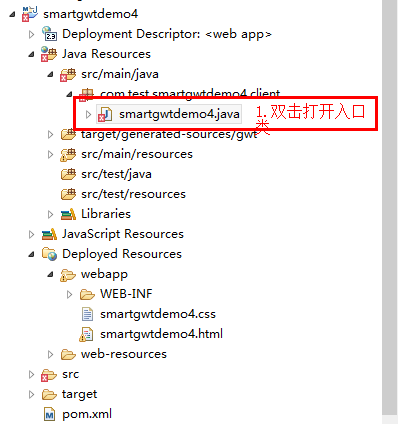The width and height of the screenshot is (398, 424).
Task: Collapse the webapp folder arrow
Action: [50, 275]
